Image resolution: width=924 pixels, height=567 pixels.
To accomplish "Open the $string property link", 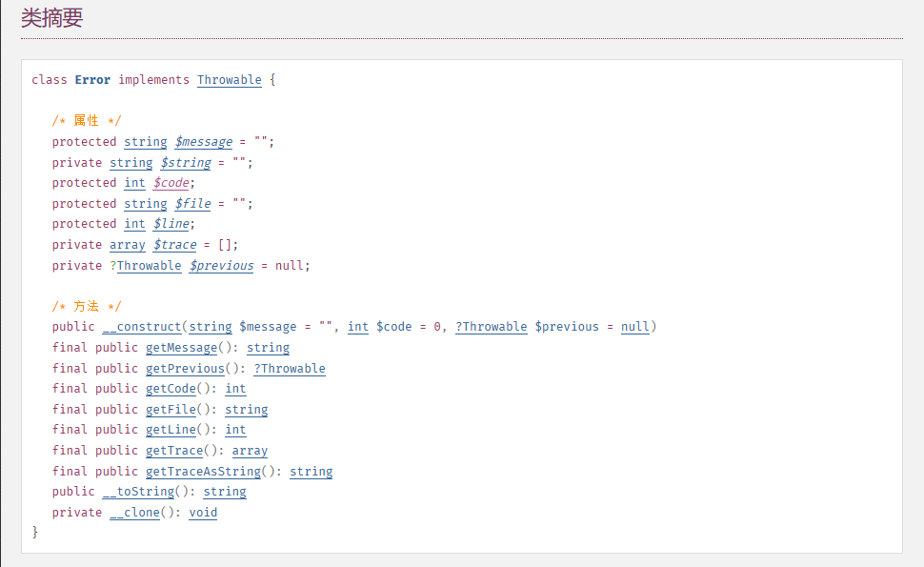I will (x=186, y=163).
